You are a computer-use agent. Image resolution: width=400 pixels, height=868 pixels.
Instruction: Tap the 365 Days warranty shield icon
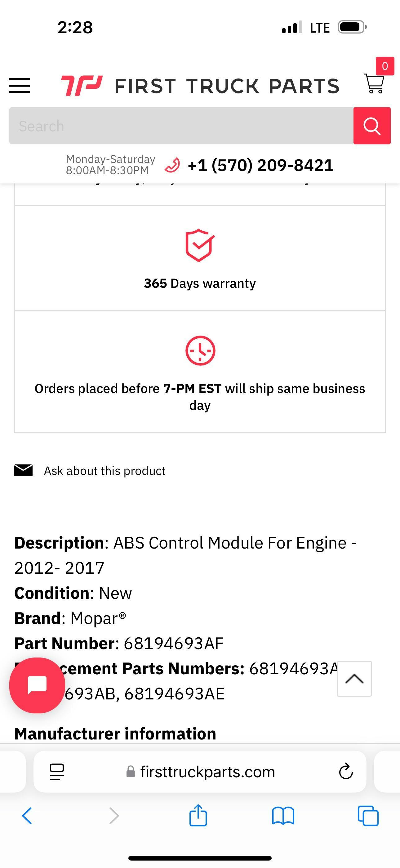[200, 245]
